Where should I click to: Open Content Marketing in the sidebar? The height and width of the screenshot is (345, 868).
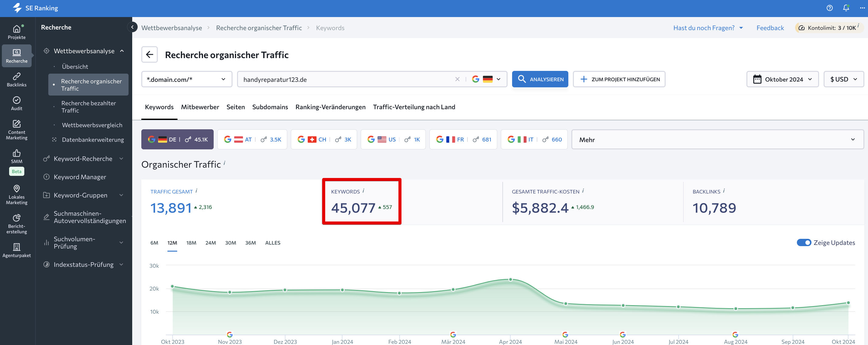click(x=16, y=130)
